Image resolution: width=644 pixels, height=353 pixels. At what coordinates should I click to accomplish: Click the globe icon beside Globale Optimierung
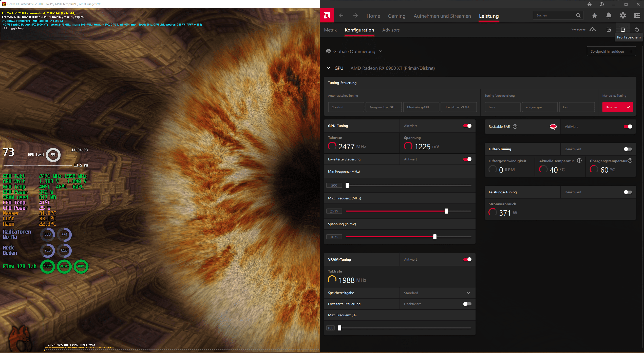point(328,51)
